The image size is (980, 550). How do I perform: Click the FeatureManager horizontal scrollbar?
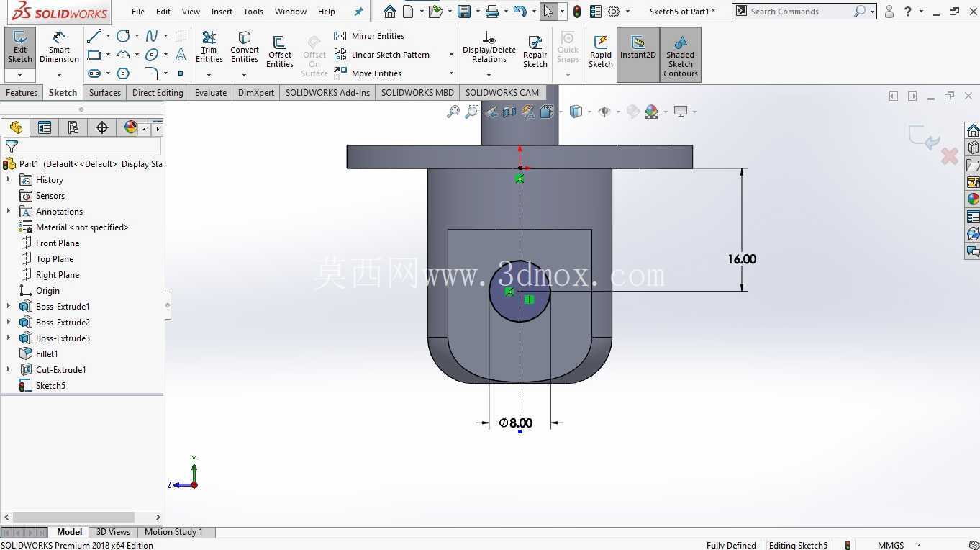[73, 517]
